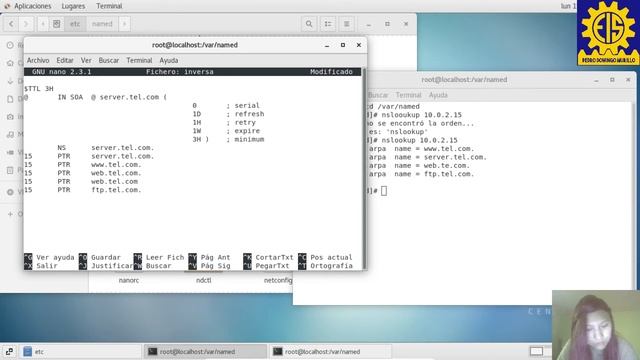
Task: Switch to the second root@localhost taskbar entry
Action: pos(330,351)
